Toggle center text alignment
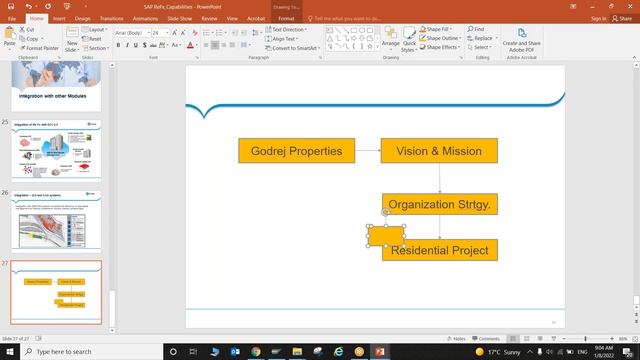640x360 pixels. click(215, 45)
